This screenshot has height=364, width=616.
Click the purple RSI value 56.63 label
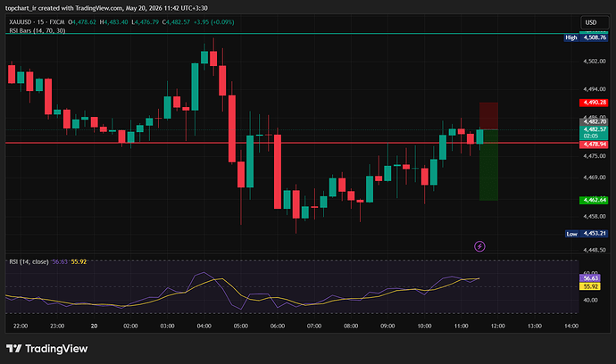[590, 278]
